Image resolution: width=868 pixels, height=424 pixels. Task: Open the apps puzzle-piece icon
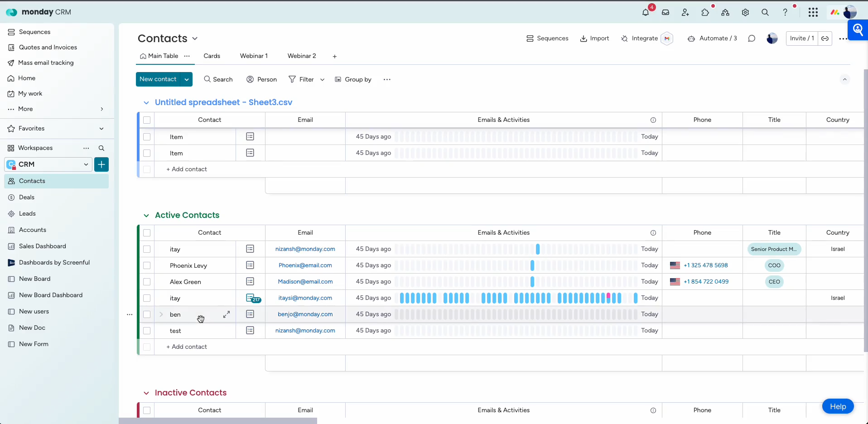[705, 13]
